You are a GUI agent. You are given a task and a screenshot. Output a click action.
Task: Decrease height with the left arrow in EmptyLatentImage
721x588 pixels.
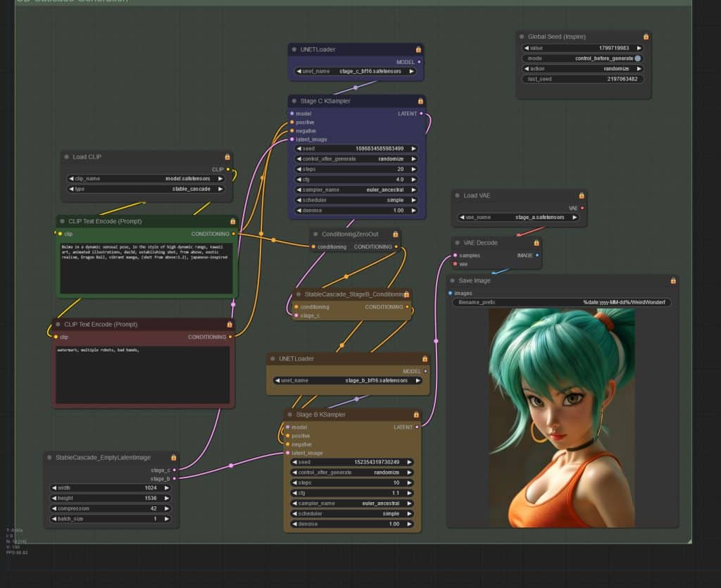pos(54,499)
